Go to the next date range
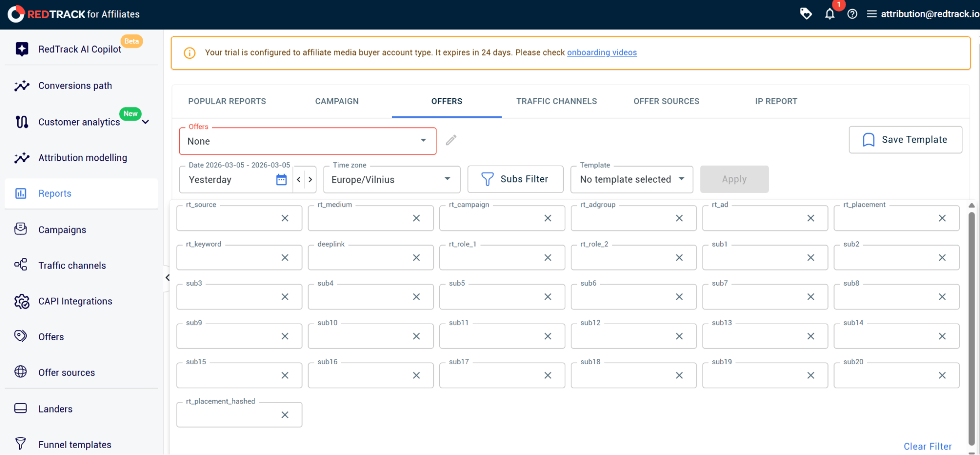This screenshot has height=455, width=980. (310, 179)
